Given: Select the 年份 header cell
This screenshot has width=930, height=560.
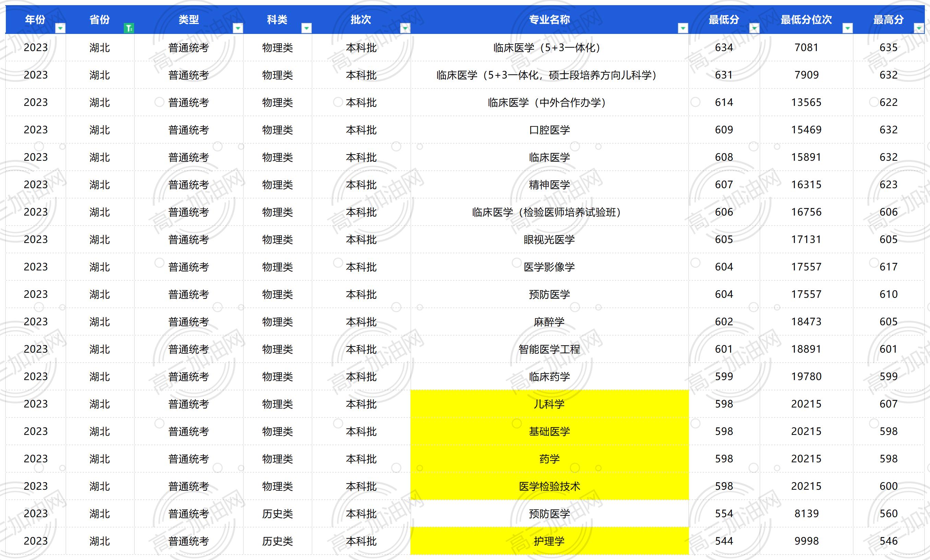Looking at the screenshot, I should (x=35, y=20).
